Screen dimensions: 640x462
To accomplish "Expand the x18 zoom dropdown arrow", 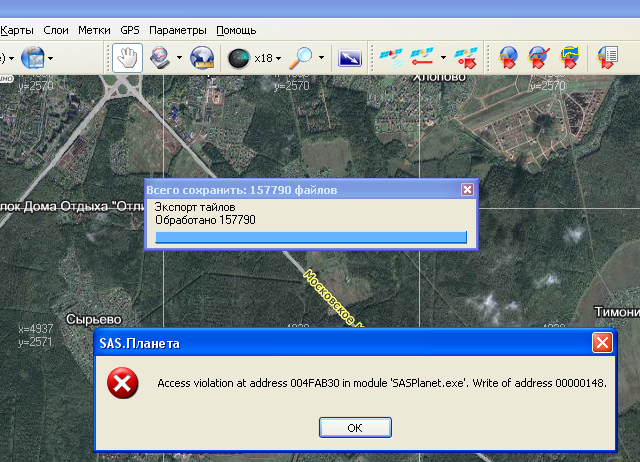I will click(x=279, y=58).
